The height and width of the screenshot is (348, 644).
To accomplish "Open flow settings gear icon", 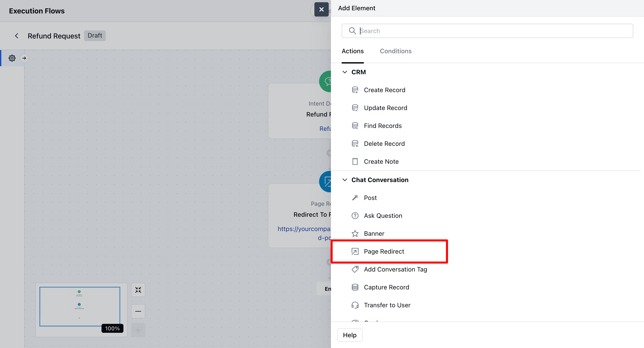I will 12,58.
